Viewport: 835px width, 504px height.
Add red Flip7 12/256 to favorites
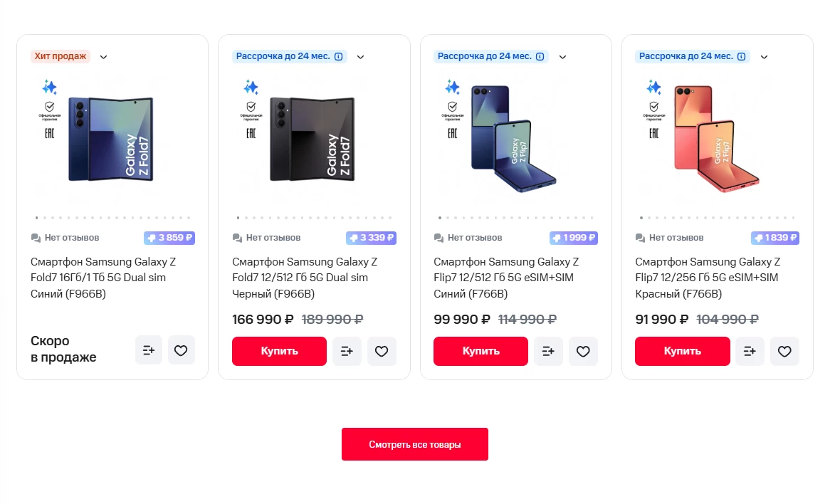[784, 351]
